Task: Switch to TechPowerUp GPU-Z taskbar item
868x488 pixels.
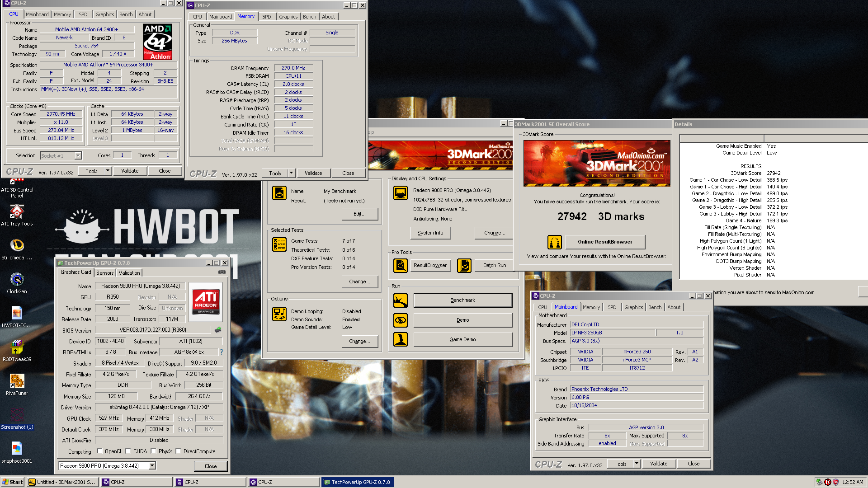Action: (358, 482)
